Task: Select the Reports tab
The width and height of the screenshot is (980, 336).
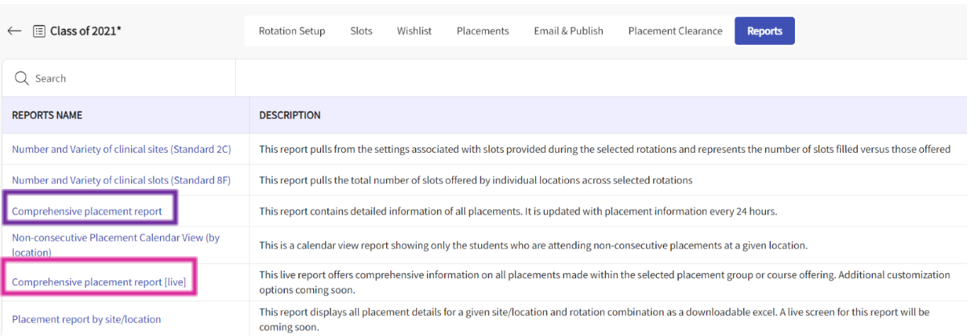Action: tap(764, 31)
